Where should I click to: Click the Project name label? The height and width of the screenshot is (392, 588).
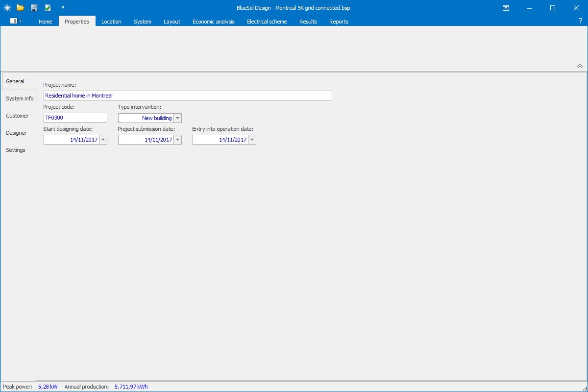click(x=60, y=85)
